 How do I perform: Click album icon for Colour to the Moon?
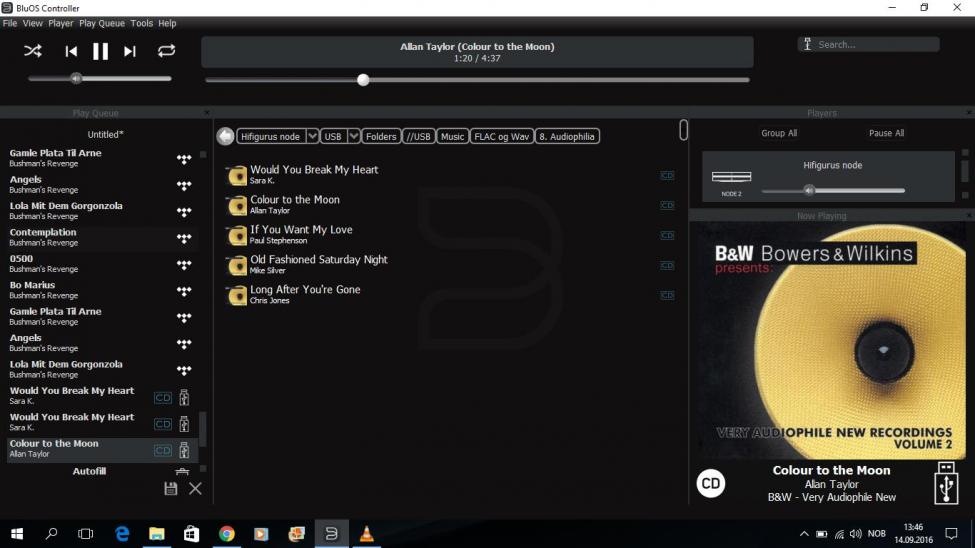236,205
